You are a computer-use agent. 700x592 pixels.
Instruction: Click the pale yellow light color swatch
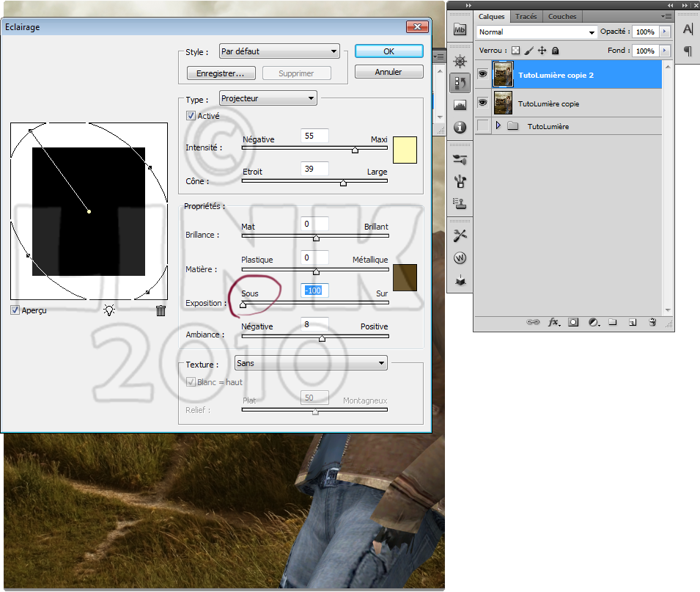coord(405,150)
